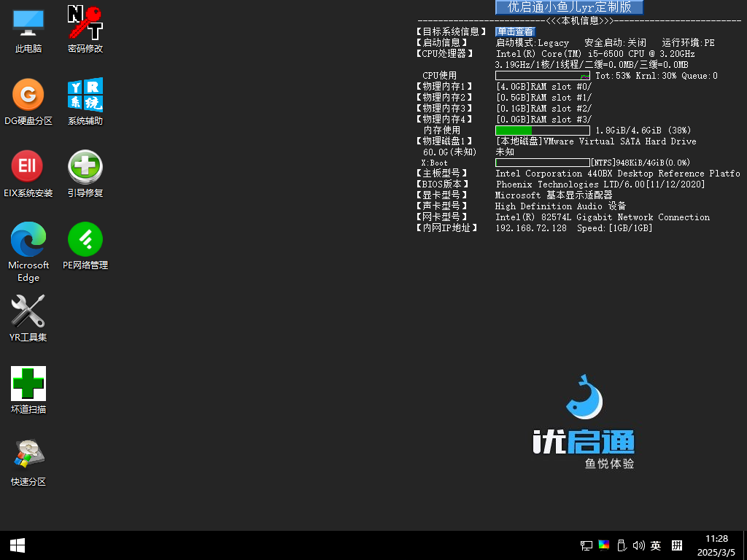The height and width of the screenshot is (560, 747).
Task: Click the 内存使用 memory usage bar
Action: [x=543, y=131]
